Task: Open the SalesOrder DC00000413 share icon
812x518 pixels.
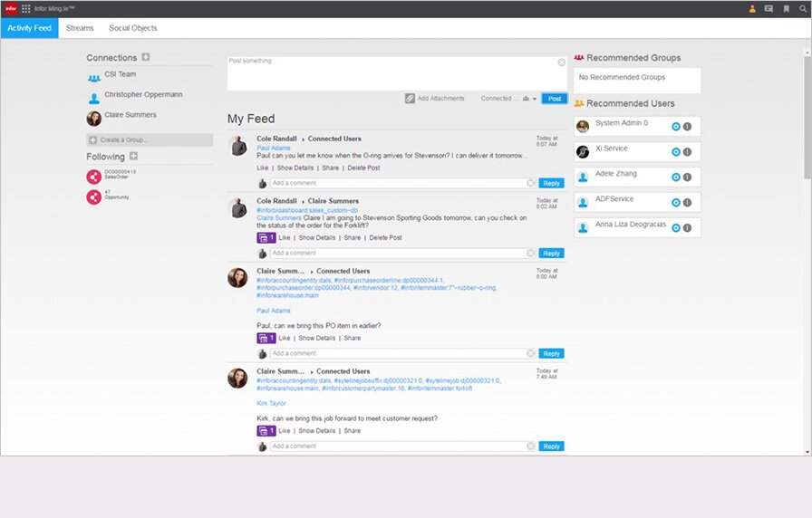Action: [x=93, y=175]
